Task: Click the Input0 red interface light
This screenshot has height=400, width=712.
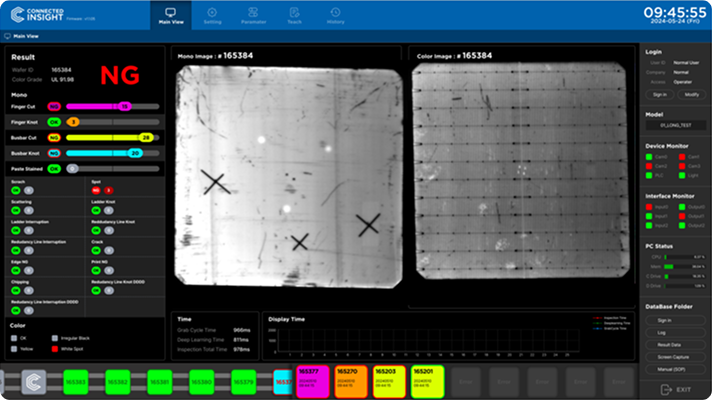Action: tap(649, 207)
